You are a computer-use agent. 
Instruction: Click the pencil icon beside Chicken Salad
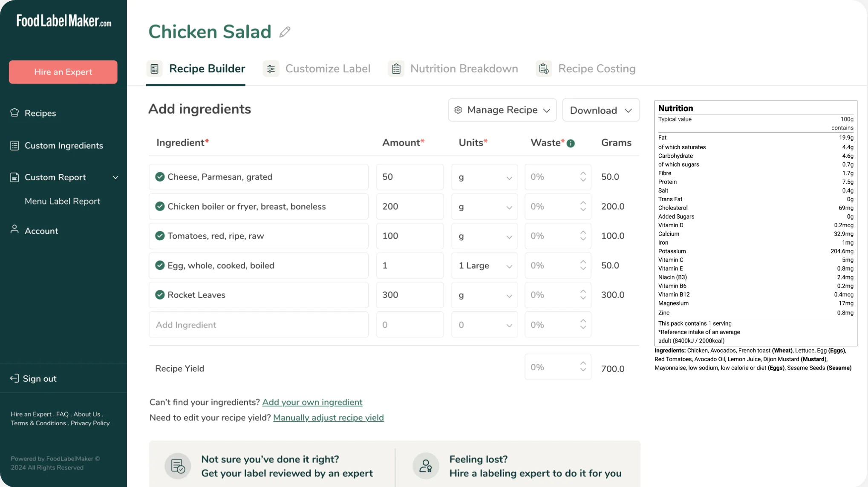(x=285, y=32)
